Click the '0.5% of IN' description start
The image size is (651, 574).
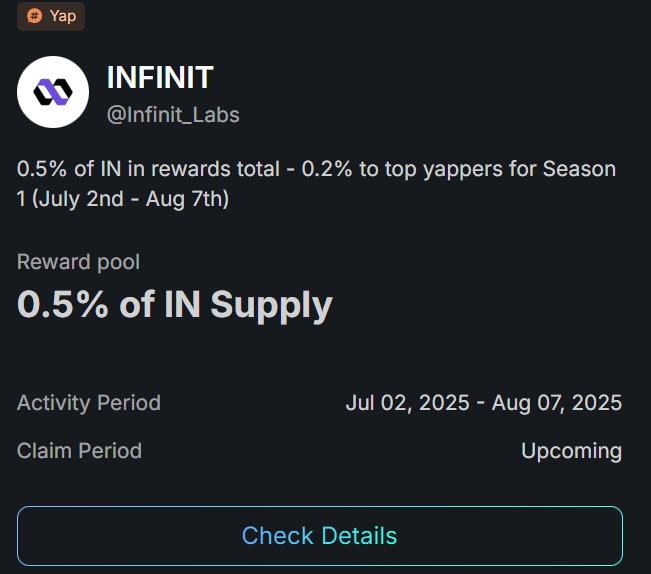(69, 169)
